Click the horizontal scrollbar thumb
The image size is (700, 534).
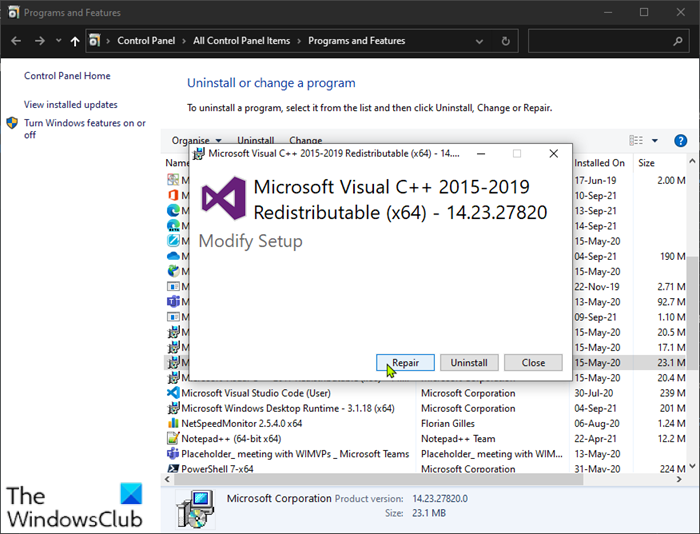(378, 480)
